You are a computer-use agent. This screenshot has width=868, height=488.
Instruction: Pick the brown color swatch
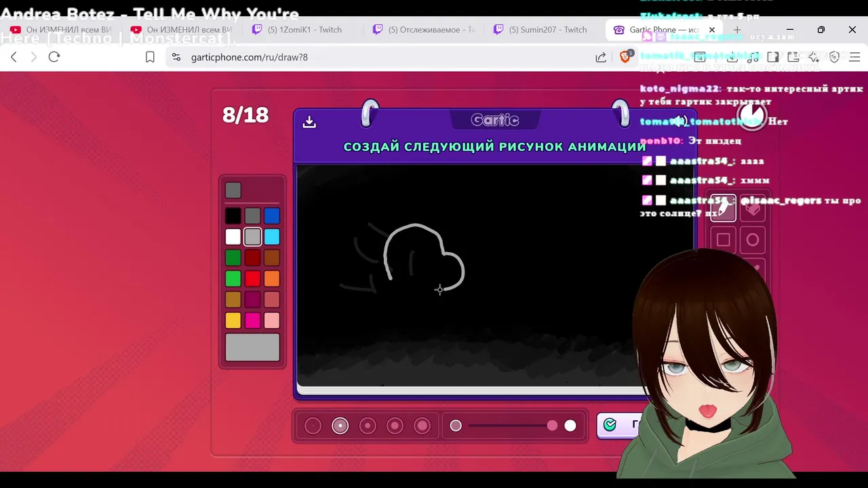(272, 258)
